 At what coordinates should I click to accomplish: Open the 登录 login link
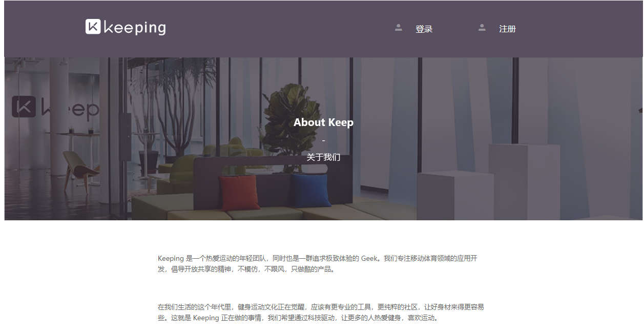click(424, 29)
